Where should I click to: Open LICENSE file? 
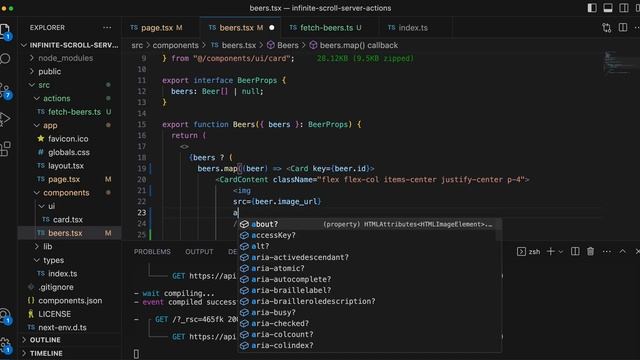69,314
